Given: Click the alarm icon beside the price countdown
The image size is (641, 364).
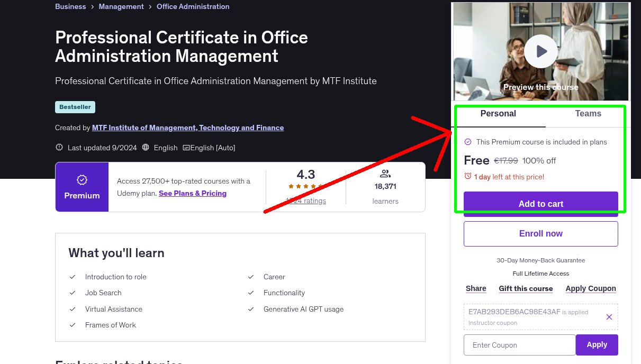Looking at the screenshot, I should pos(468,176).
